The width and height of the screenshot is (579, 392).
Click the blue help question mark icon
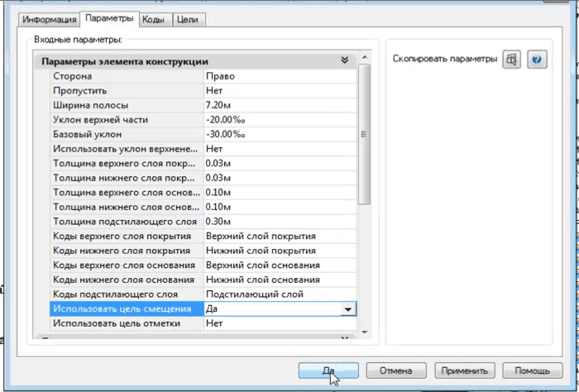(538, 60)
